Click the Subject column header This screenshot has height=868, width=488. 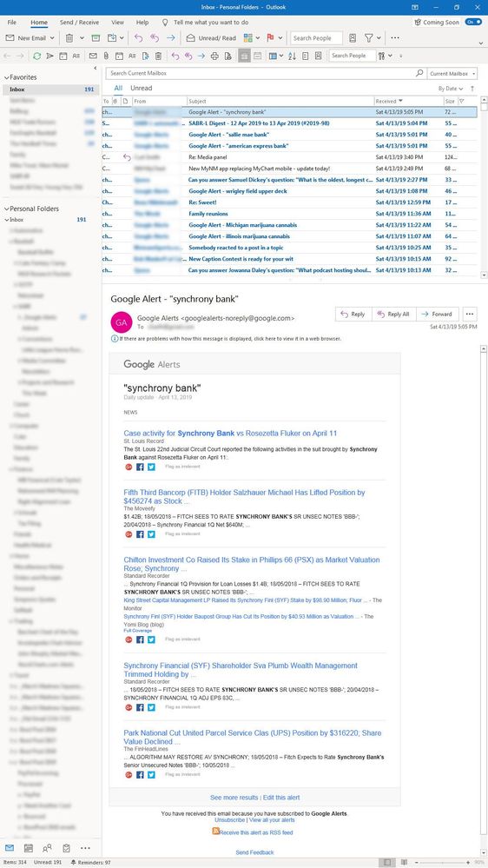point(280,102)
